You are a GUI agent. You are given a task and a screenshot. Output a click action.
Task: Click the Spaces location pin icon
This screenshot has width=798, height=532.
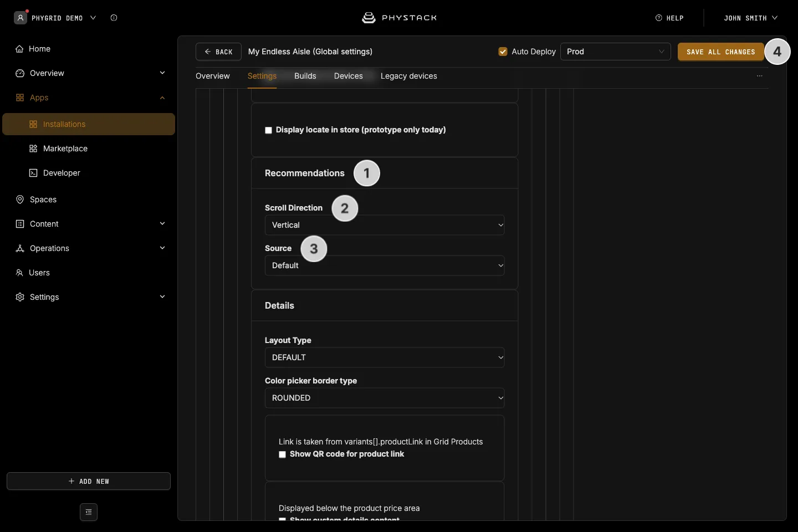coord(20,199)
